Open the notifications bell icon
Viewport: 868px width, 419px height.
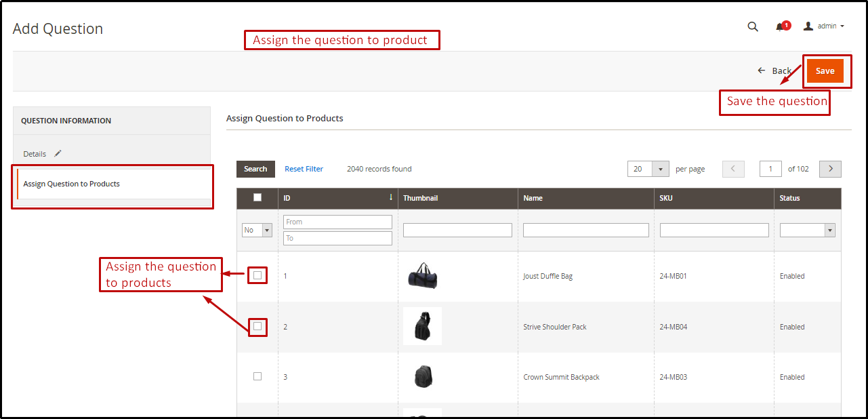(x=779, y=26)
